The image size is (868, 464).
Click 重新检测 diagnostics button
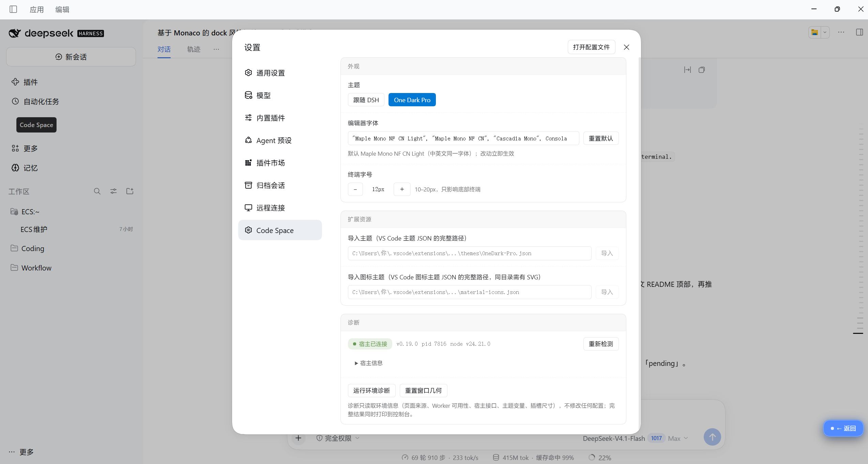601,344
